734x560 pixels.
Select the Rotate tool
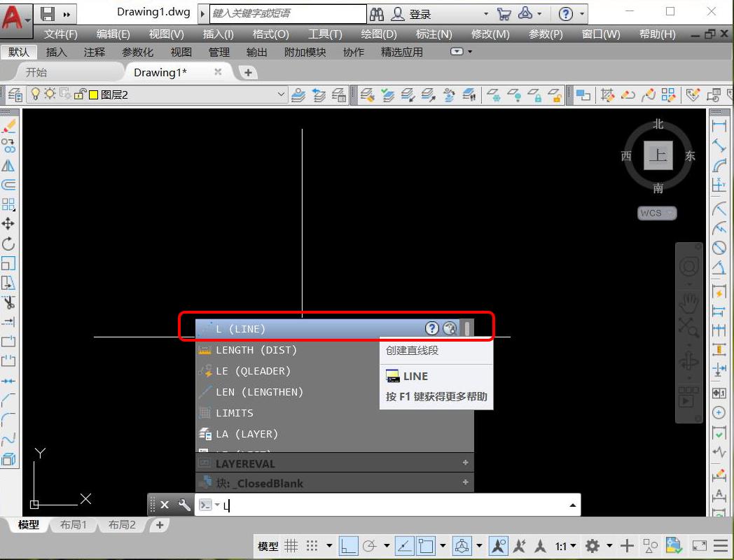(8, 244)
